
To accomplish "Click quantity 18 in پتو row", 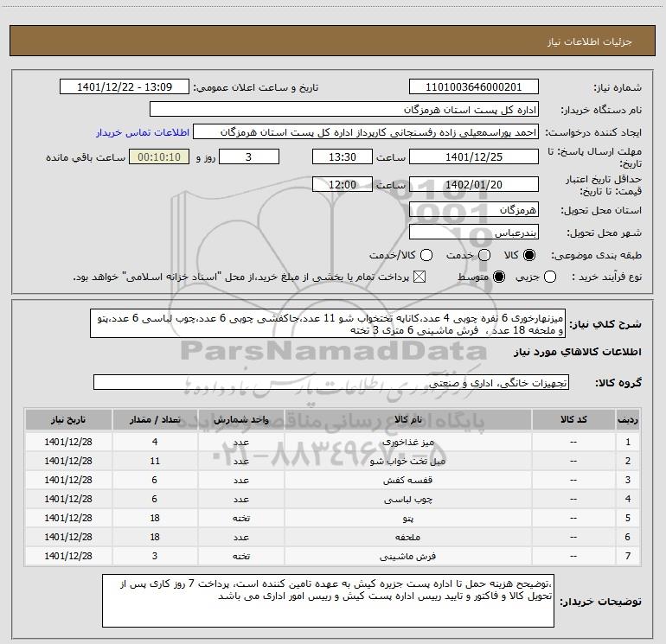I will (x=155, y=519).
